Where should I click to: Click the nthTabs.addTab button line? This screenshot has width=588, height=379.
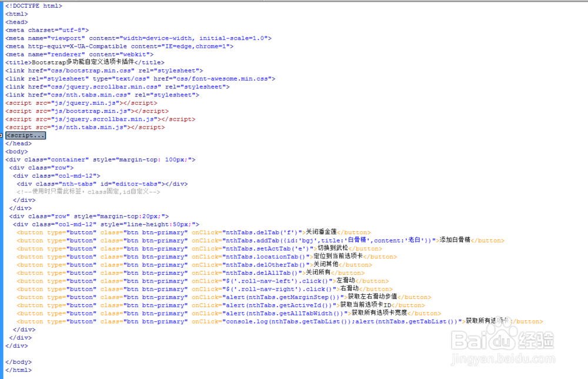pyautogui.click(x=260, y=240)
